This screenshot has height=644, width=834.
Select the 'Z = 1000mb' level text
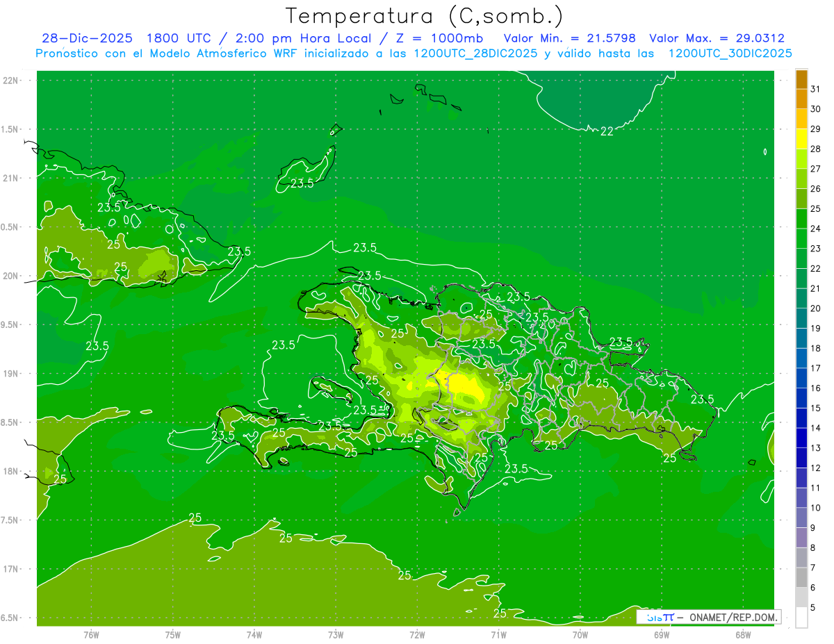(441, 38)
